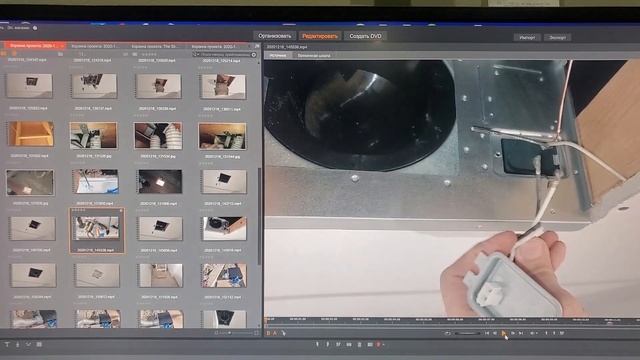Click the icon left of the trash icon
This screenshot has width=640, height=360.
(349, 345)
